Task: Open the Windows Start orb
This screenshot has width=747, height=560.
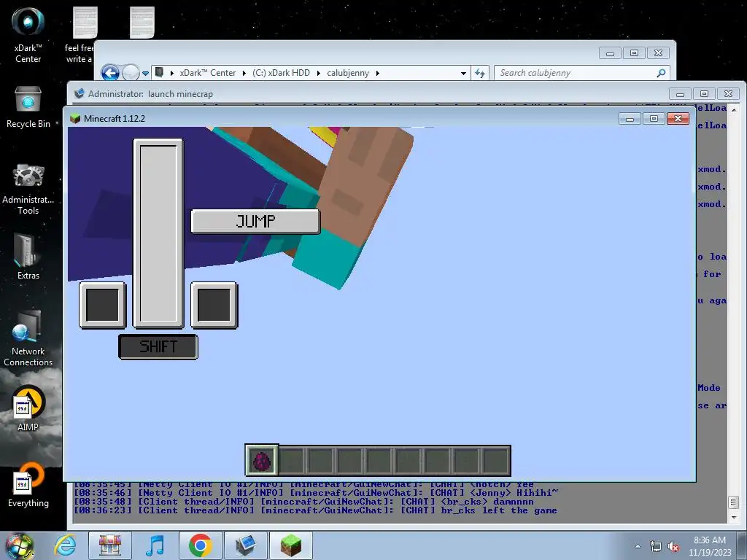Action: (19, 545)
